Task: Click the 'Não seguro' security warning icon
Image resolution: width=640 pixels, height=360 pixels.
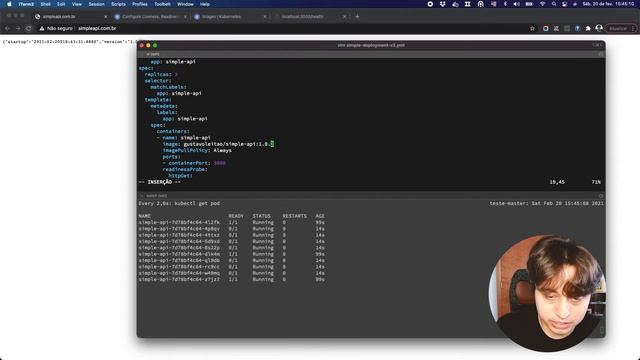Action: pyautogui.click(x=42, y=29)
